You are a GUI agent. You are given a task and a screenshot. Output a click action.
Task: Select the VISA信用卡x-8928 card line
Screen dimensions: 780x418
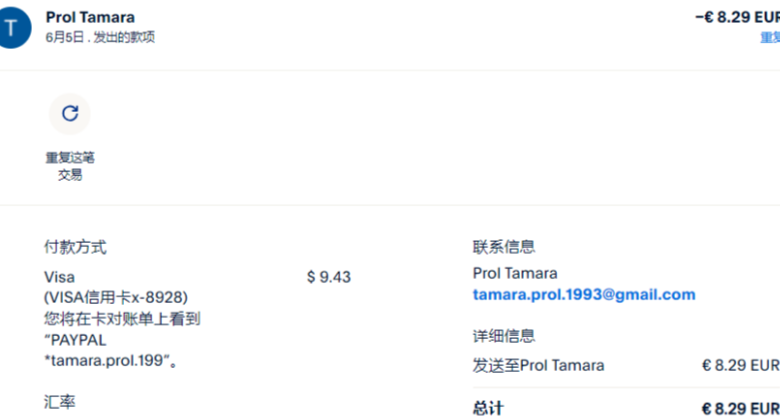pyautogui.click(x=116, y=298)
